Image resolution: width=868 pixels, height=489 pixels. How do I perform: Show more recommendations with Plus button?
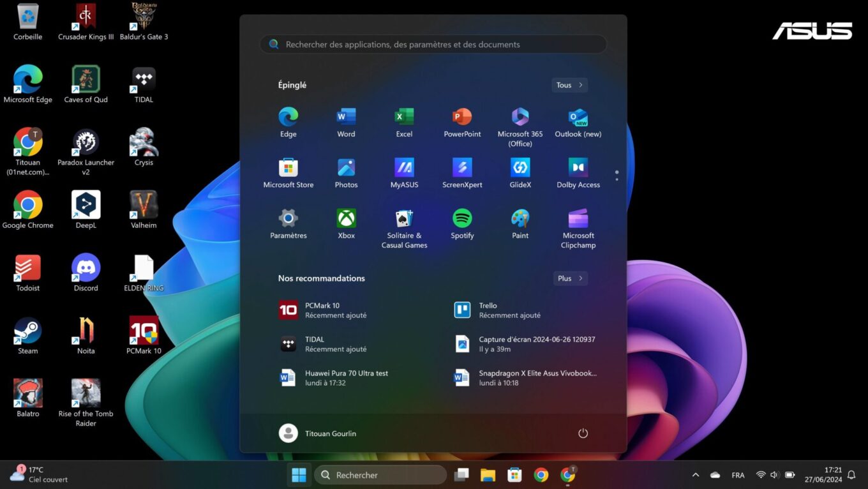(571, 278)
